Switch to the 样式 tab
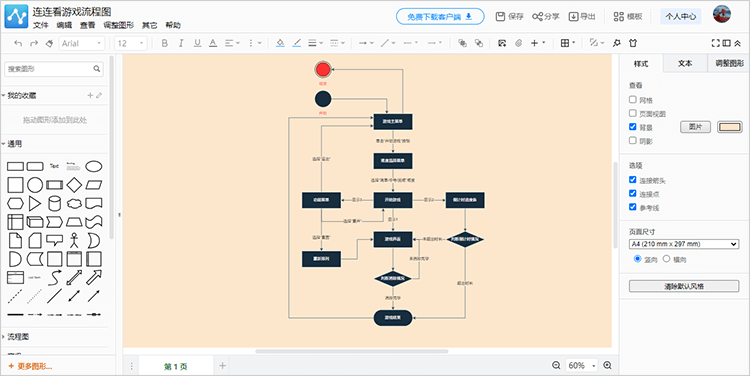The height and width of the screenshot is (376, 750). (x=641, y=63)
